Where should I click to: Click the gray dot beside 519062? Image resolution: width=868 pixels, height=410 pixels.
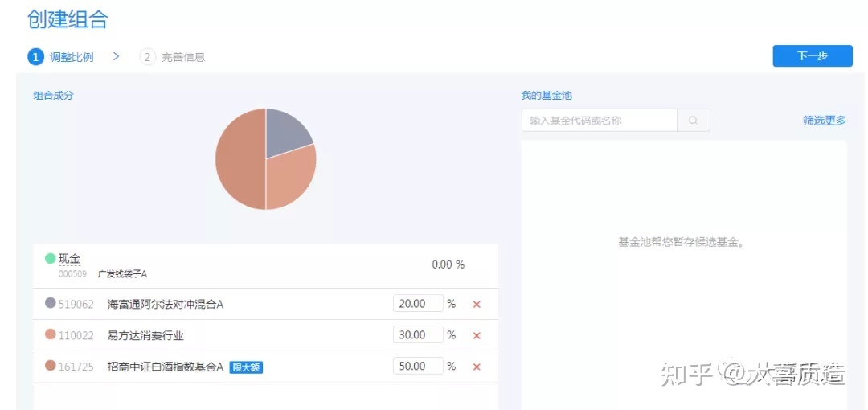click(x=51, y=304)
